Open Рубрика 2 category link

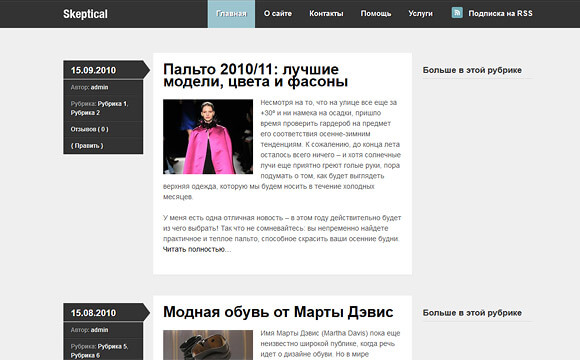(x=85, y=113)
